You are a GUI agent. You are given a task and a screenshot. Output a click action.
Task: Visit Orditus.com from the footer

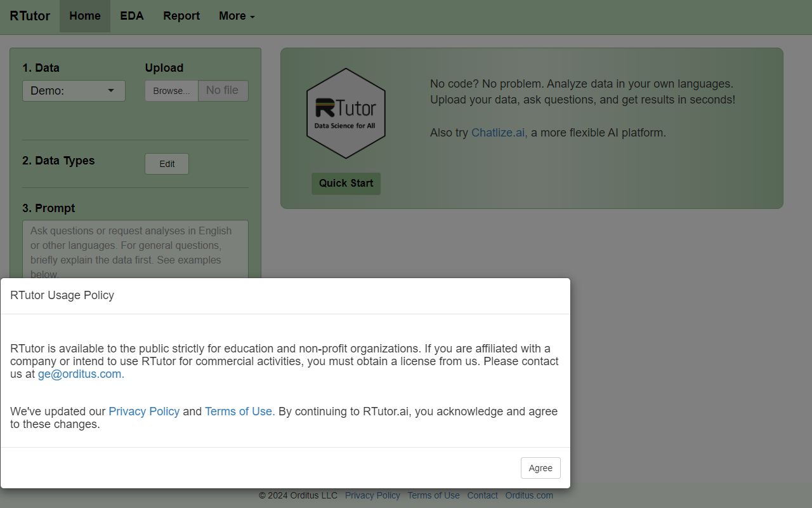point(529,495)
